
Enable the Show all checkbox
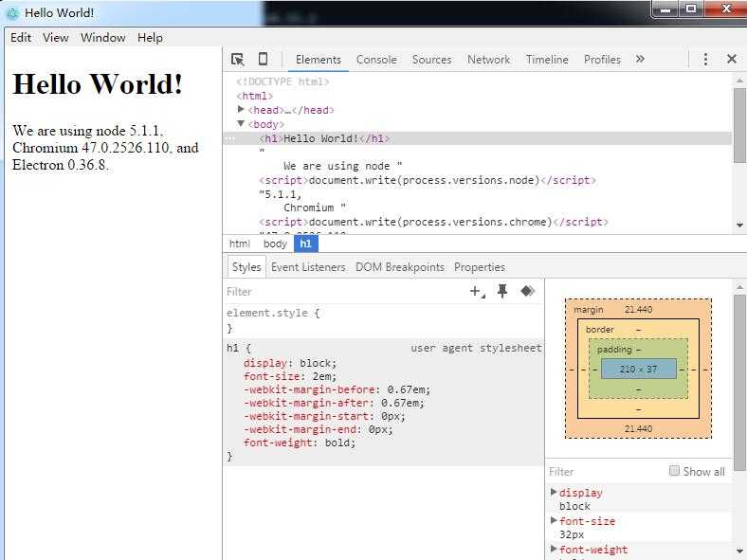(x=674, y=471)
